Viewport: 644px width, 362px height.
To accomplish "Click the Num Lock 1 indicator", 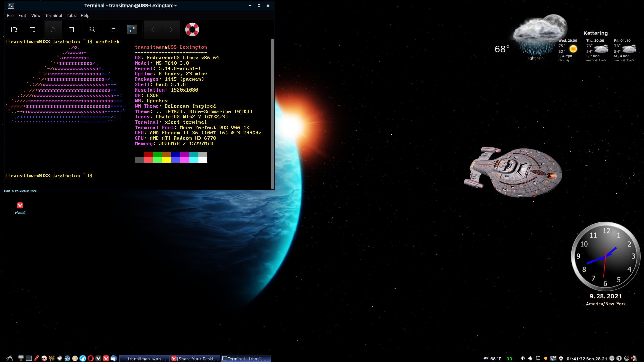I will point(619,358).
